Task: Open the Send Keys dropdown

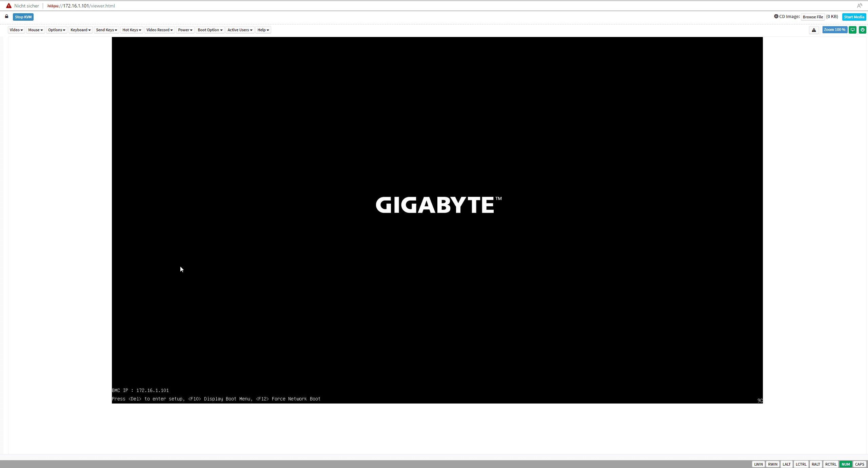Action: (106, 30)
